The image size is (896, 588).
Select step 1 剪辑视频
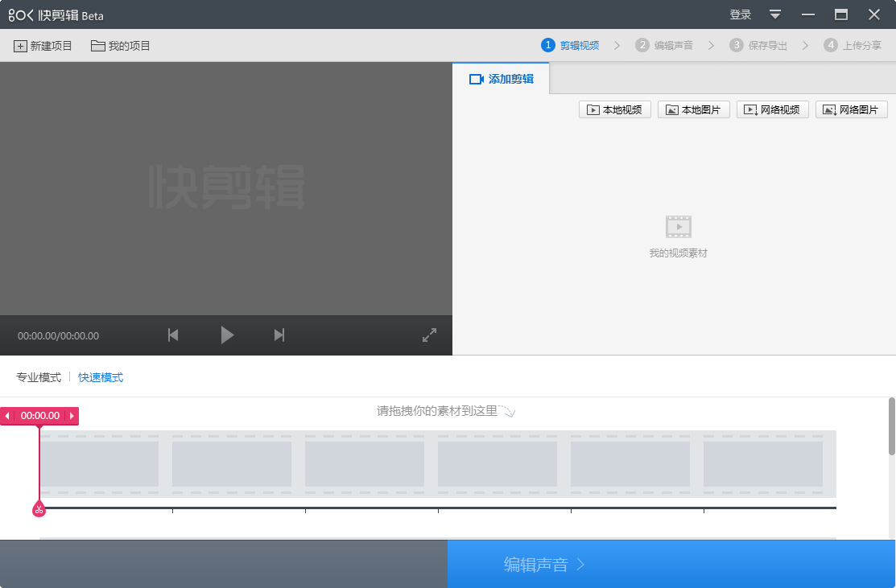click(x=570, y=45)
